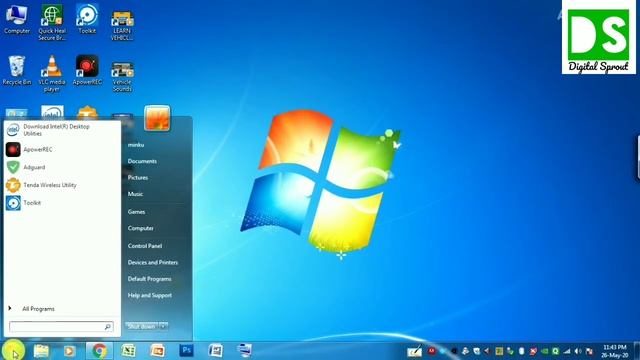Launch ApowerREC from the Start menu
640x360 pixels.
pos(62,149)
